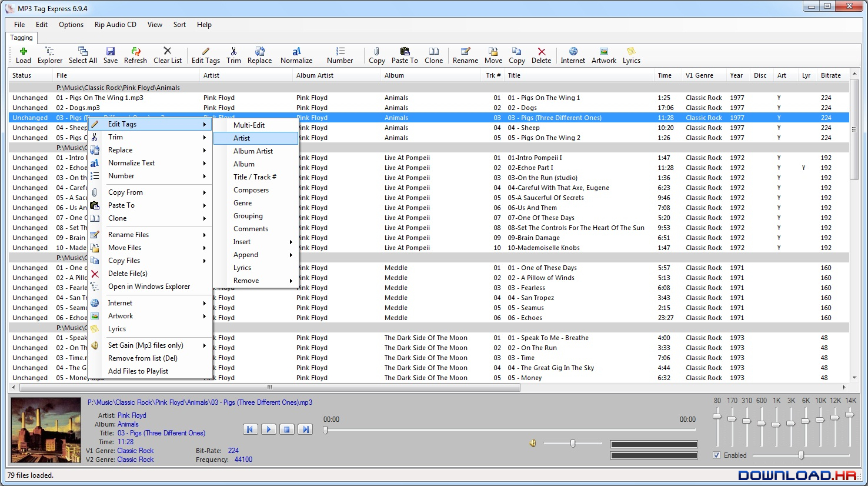Expand the Remove submenu entry
The width and height of the screenshot is (868, 486).
(x=256, y=281)
